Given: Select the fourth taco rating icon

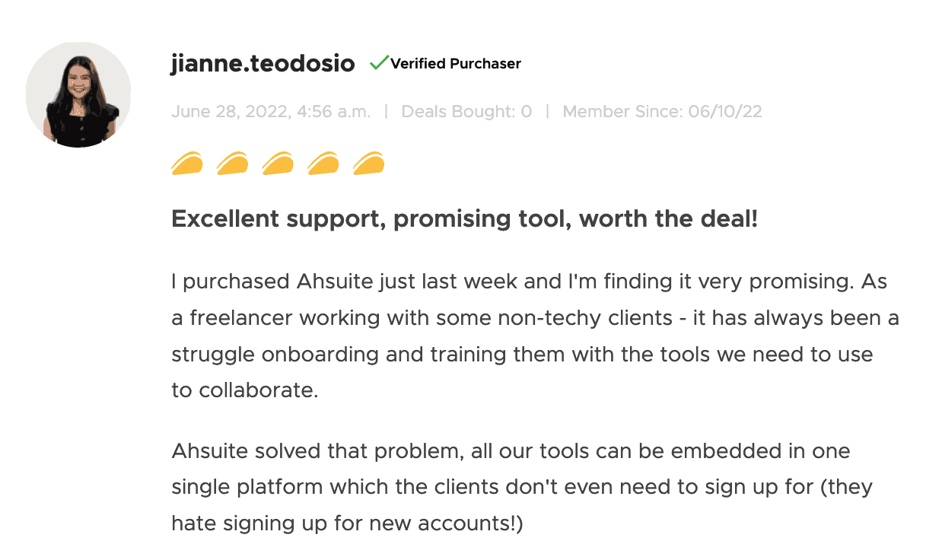Looking at the screenshot, I should pyautogui.click(x=323, y=164).
